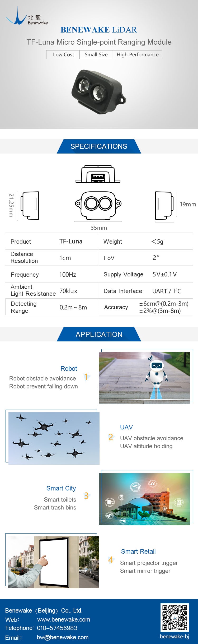Click the 19mm dimension label
The image size is (198, 644).
tap(188, 204)
